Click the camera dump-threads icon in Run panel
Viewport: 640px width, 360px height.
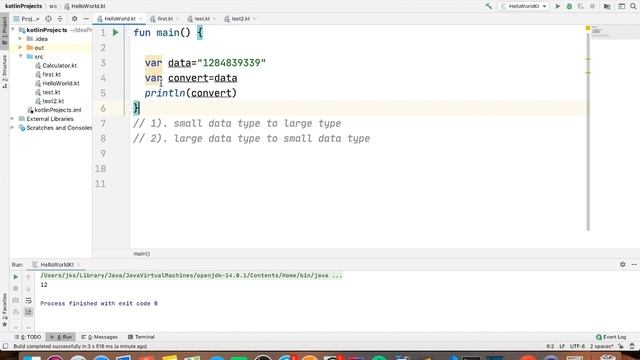[16, 300]
